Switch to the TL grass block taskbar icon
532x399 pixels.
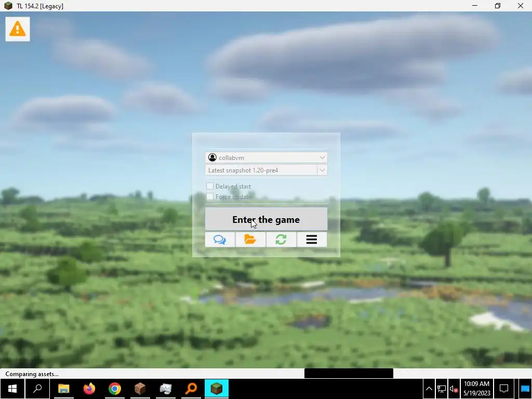[217, 389]
